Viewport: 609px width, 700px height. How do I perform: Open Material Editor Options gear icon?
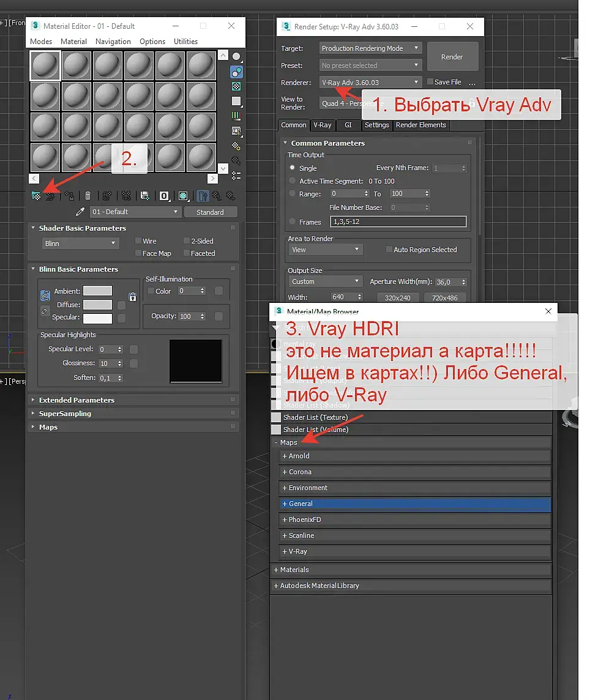point(236,146)
